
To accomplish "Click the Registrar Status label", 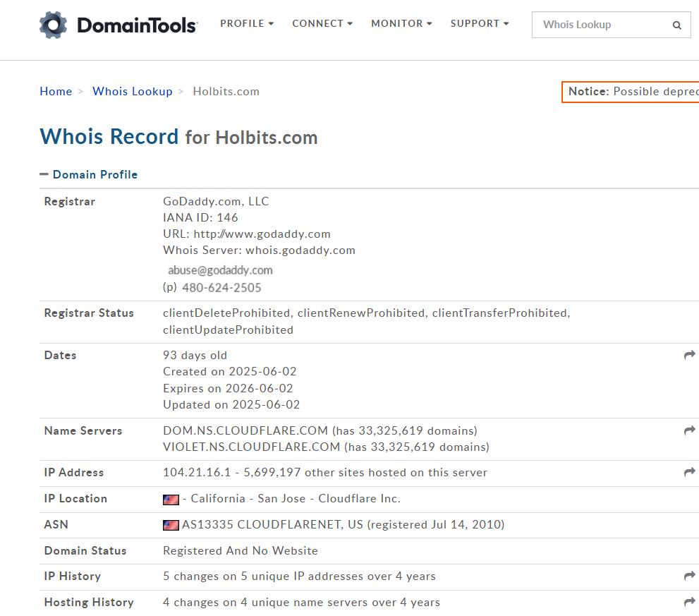I will click(89, 313).
